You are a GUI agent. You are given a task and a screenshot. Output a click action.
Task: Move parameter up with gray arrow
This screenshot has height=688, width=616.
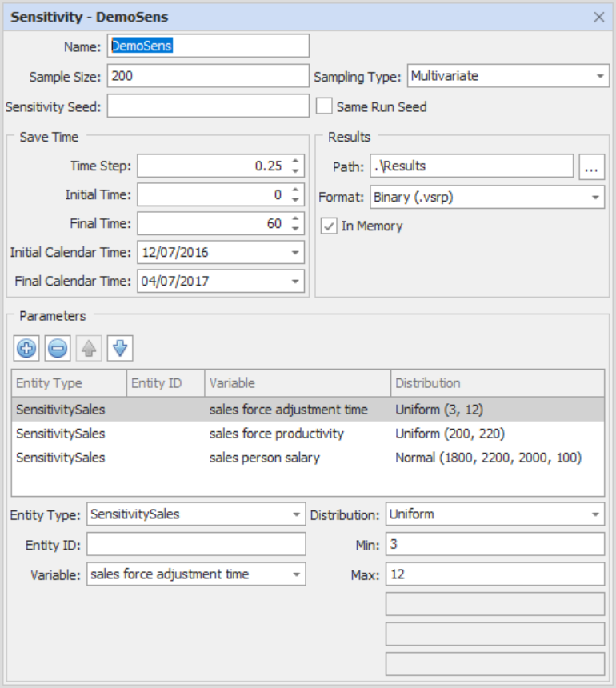coord(89,348)
